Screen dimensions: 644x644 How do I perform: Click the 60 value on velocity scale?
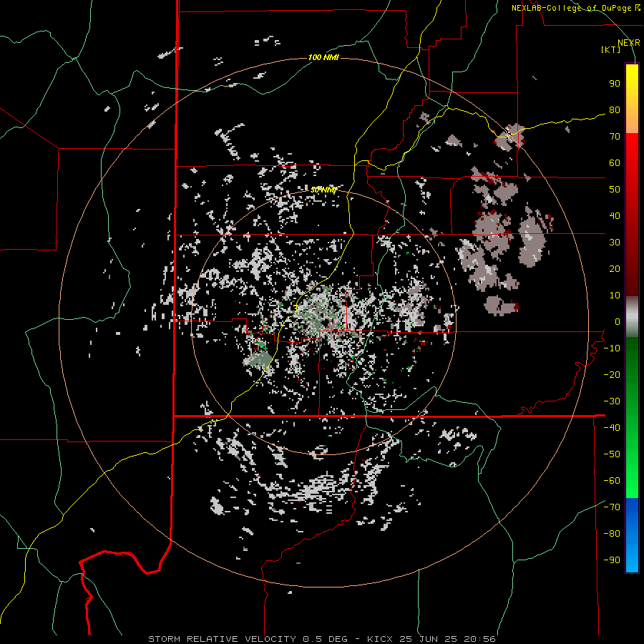point(615,162)
